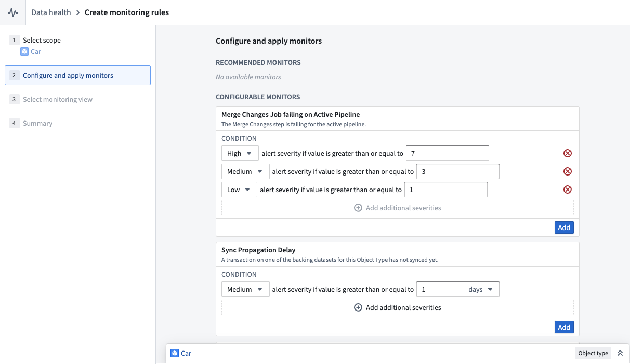
Task: Click the Create monitoring rules breadcrumb title
Action: pos(127,12)
